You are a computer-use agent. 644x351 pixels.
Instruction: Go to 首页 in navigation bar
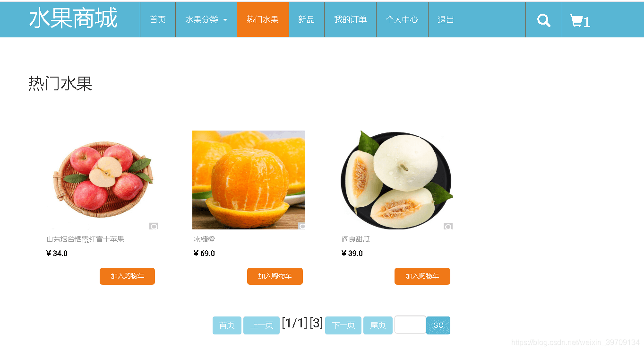point(158,19)
